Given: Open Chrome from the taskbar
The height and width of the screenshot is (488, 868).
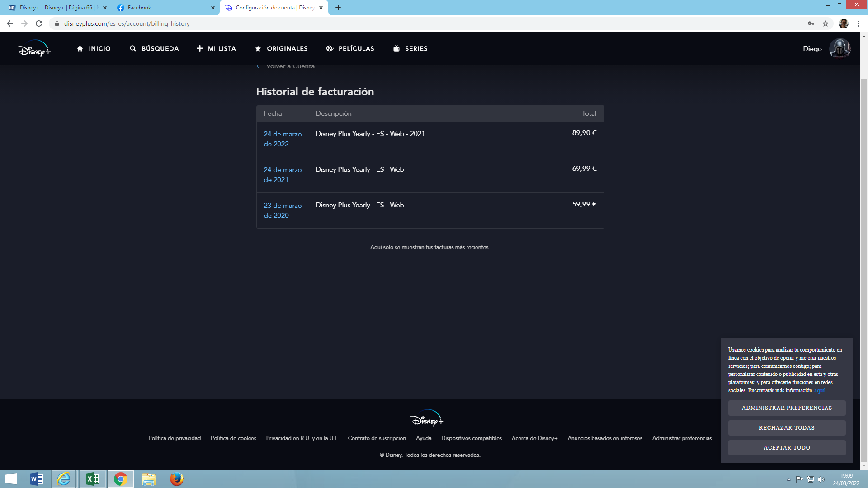Looking at the screenshot, I should pyautogui.click(x=120, y=479).
